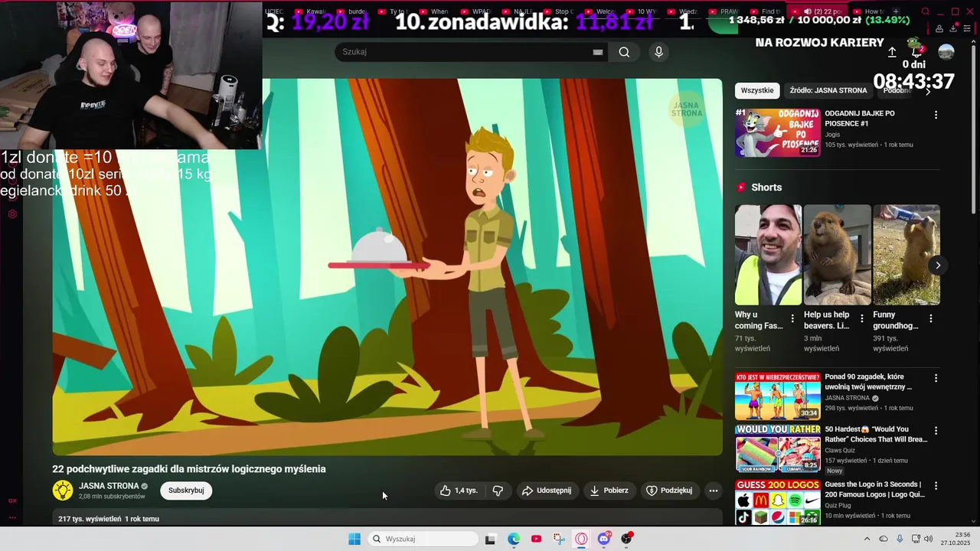Click the Pobierz download button
Image resolution: width=980 pixels, height=551 pixels.
pos(609,491)
